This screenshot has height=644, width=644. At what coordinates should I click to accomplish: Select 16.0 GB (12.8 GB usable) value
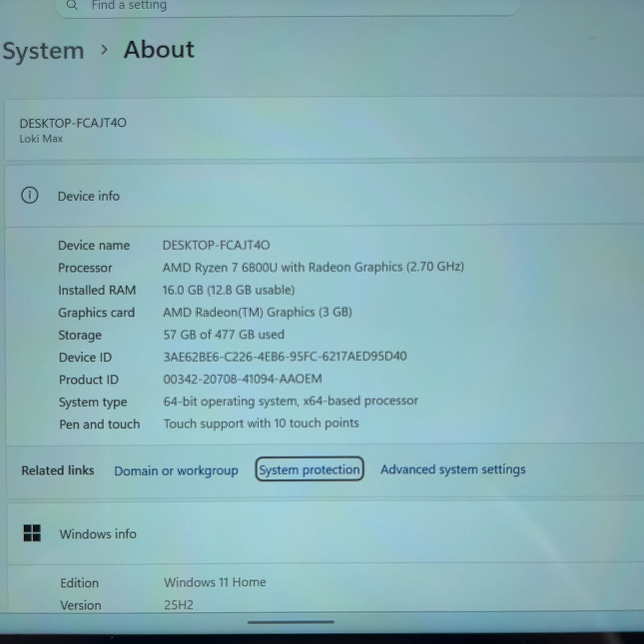[229, 290]
